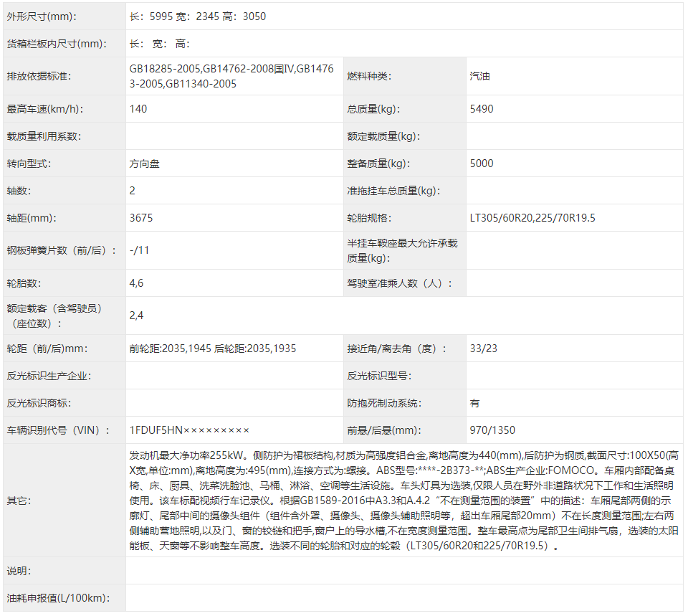
Task: Click the 半挂车鞍座最大允许承载质量 label
Action: [402, 251]
